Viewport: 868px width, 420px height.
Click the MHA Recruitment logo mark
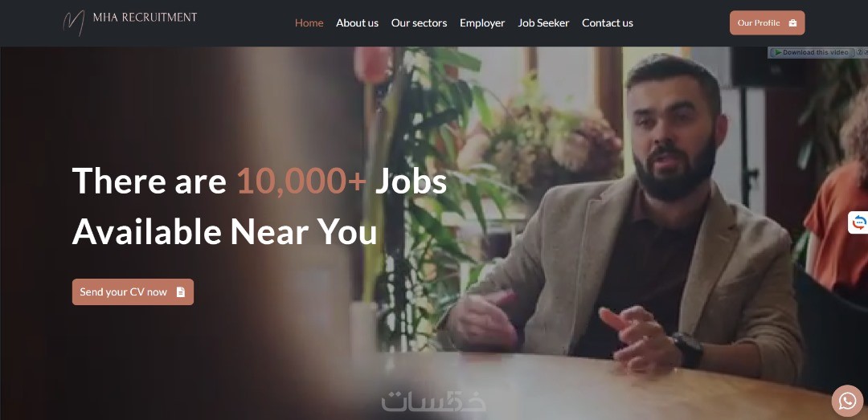(74, 22)
